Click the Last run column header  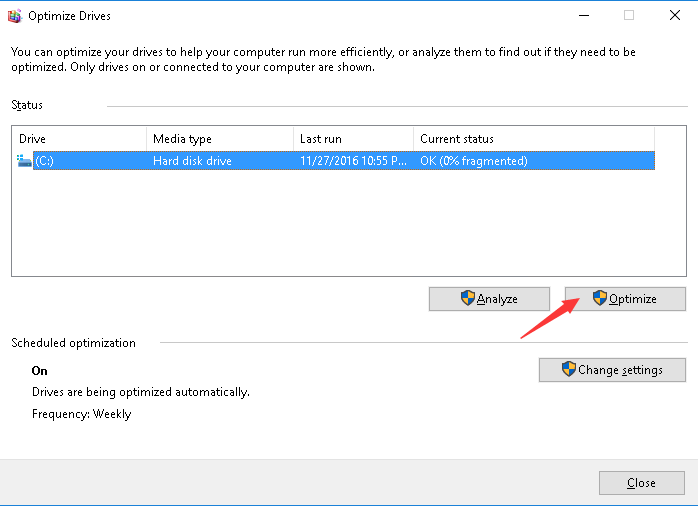(x=354, y=139)
